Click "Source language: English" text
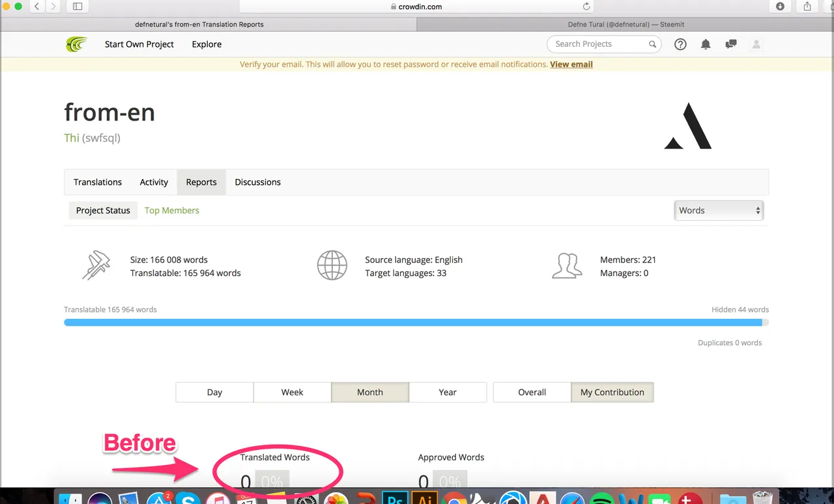The height and width of the screenshot is (504, 834). point(414,259)
